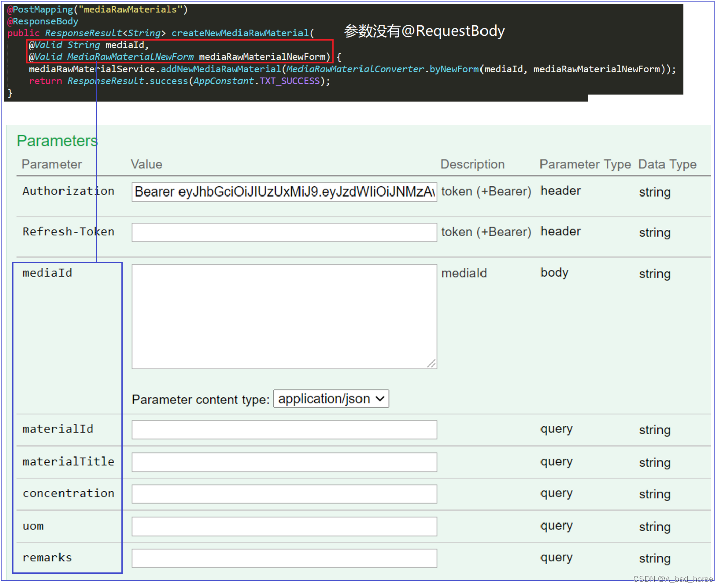
Task: Click the Value column header
Action: coord(146,164)
